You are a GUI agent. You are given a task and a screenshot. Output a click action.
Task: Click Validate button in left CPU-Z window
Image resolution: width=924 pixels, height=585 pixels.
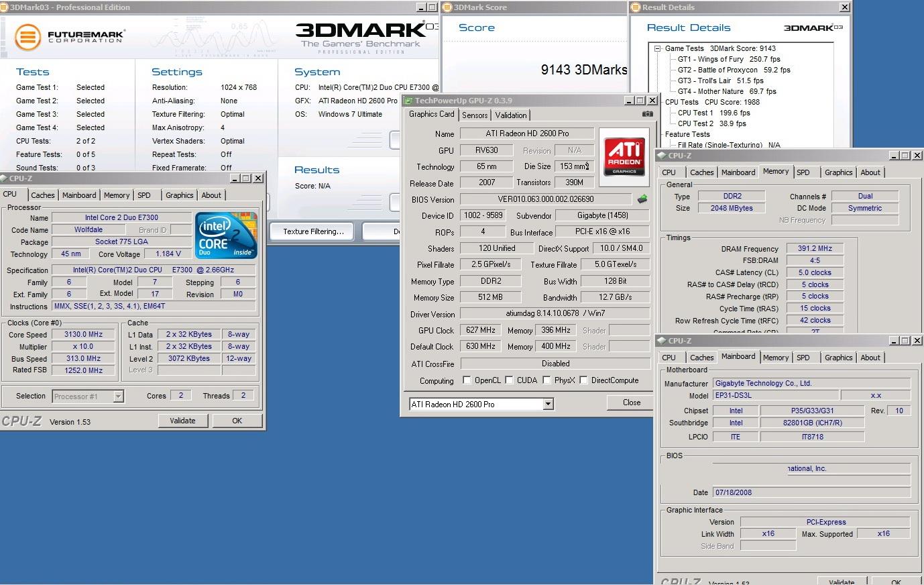click(x=182, y=421)
